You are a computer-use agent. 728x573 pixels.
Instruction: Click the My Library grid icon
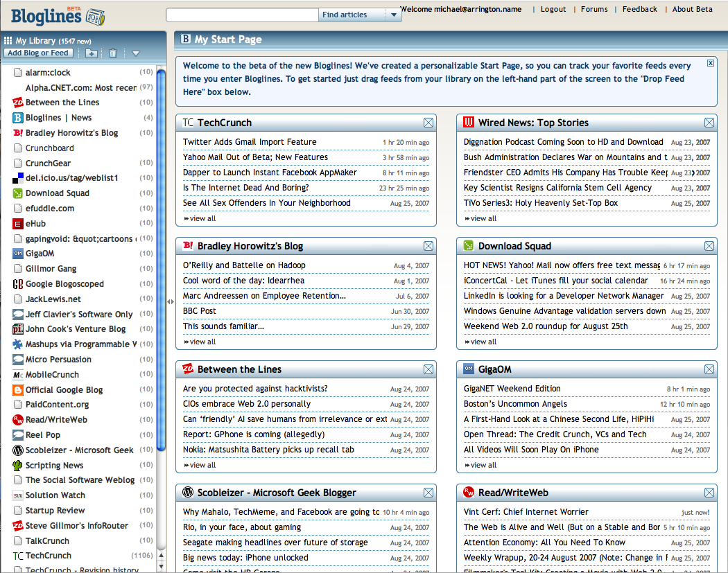pyautogui.click(x=8, y=41)
